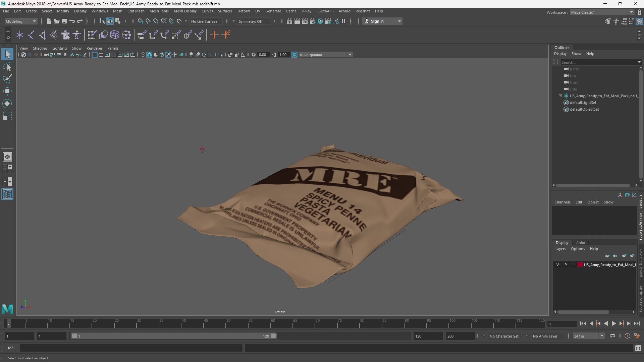The width and height of the screenshot is (644, 362).
Task: Click the playback range slider bar
Action: (x=174, y=336)
